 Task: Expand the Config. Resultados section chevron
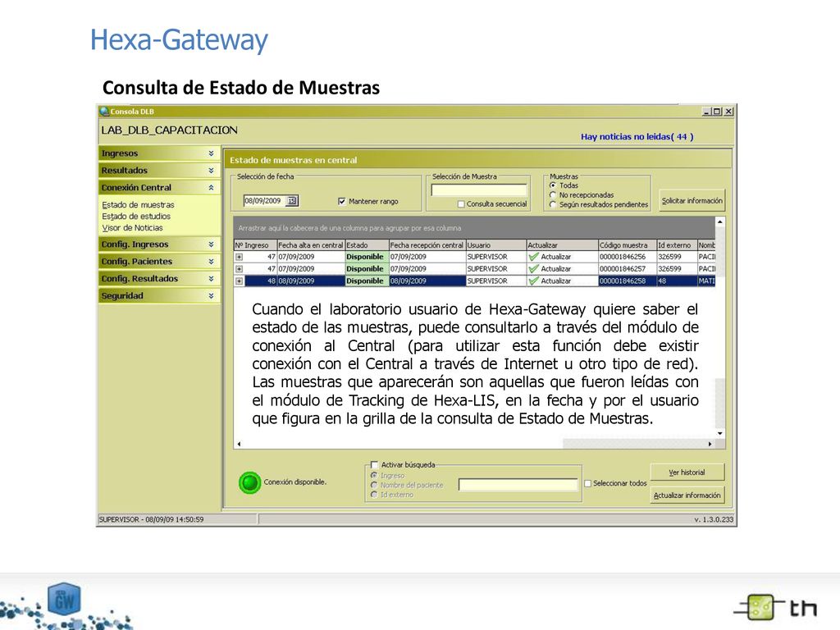[x=211, y=279]
